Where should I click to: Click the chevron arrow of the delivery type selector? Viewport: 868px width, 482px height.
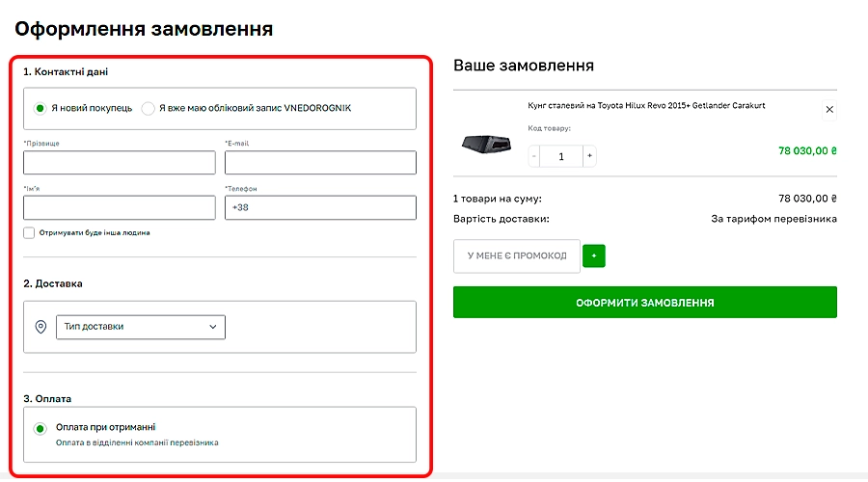213,327
